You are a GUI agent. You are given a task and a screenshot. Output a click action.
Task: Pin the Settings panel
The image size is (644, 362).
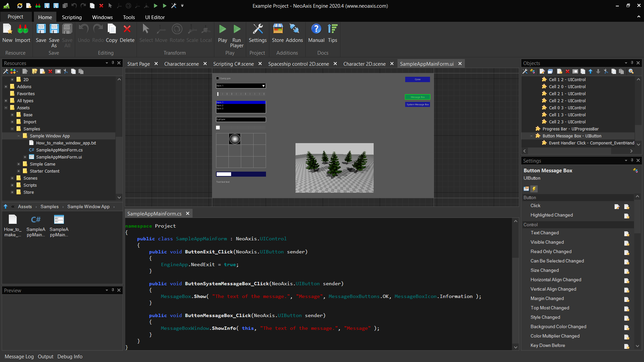coord(632,161)
